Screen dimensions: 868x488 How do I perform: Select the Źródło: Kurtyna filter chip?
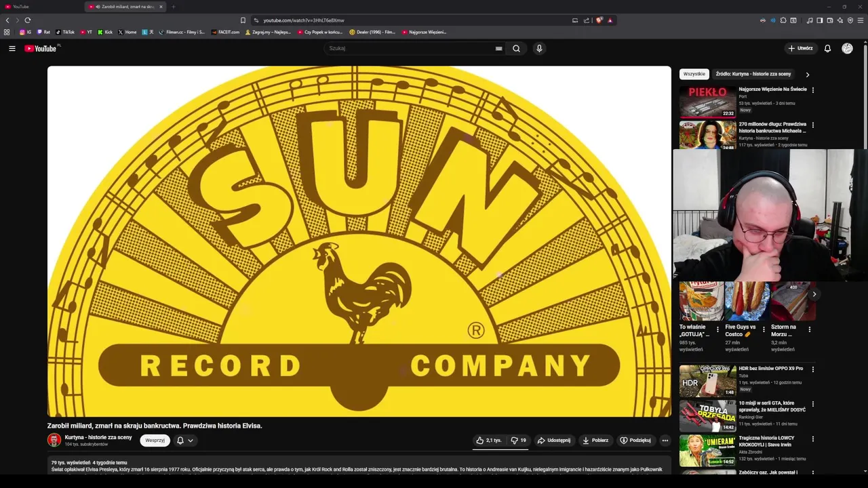click(x=753, y=74)
